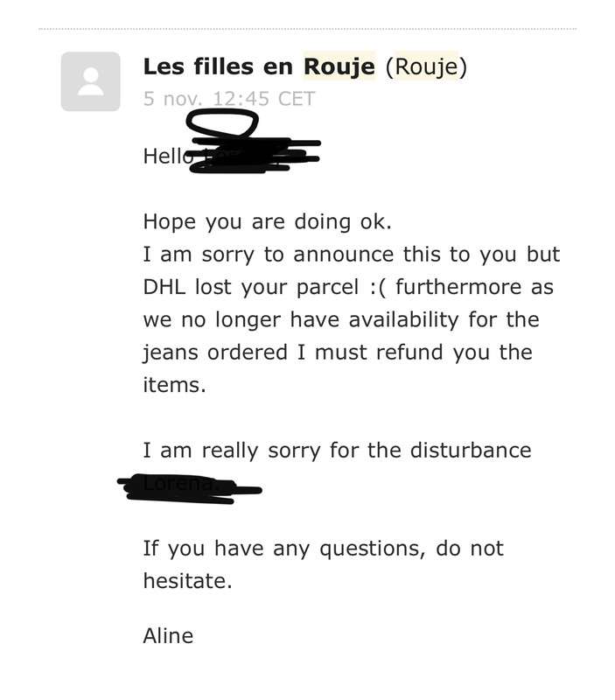615x700 pixels.
Task: Click the sender's grey avatar icon
Action: coord(90,81)
